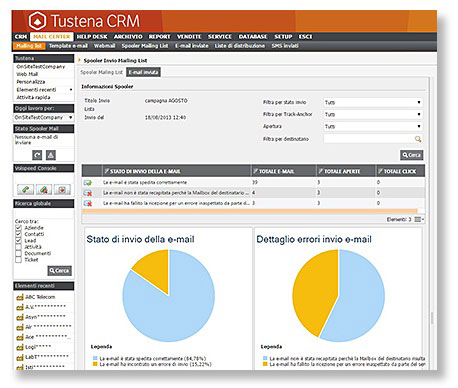Click the orange horizontal table scrollbar

250,211
